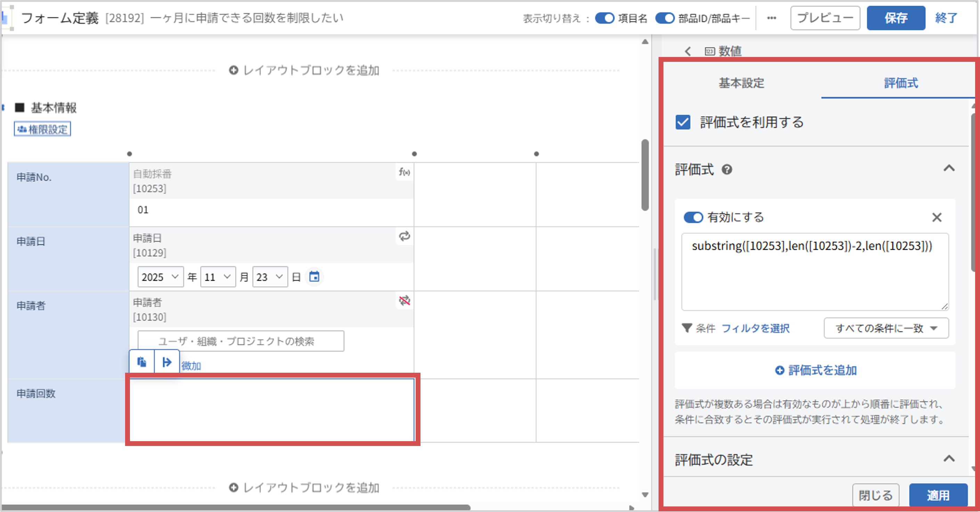Click the 申請日 label cell
Viewport: 980px width, 512px height.
68,259
